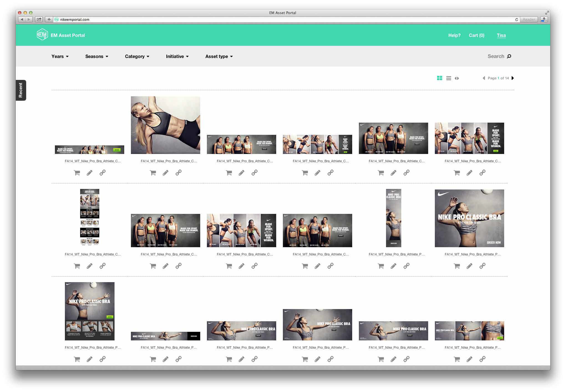Switch to list view layout
This screenshot has height=392, width=566.
tap(448, 78)
